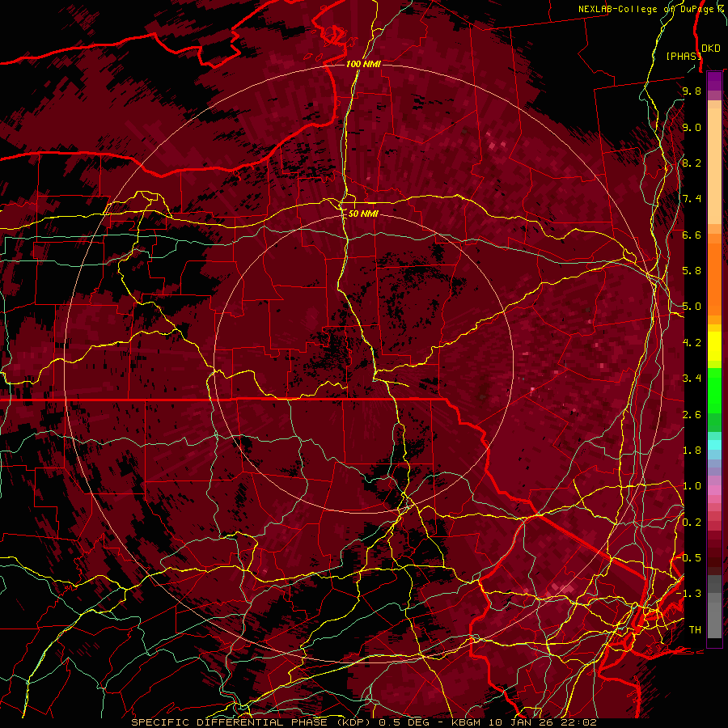Click the 5.0 scale value
Viewport: 728px width, 728px height.
(692, 307)
